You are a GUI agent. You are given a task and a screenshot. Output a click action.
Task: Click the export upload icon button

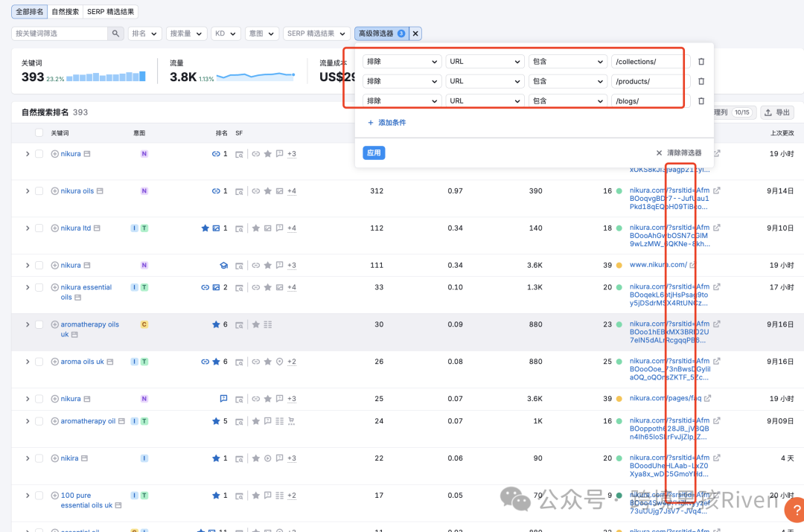click(777, 112)
